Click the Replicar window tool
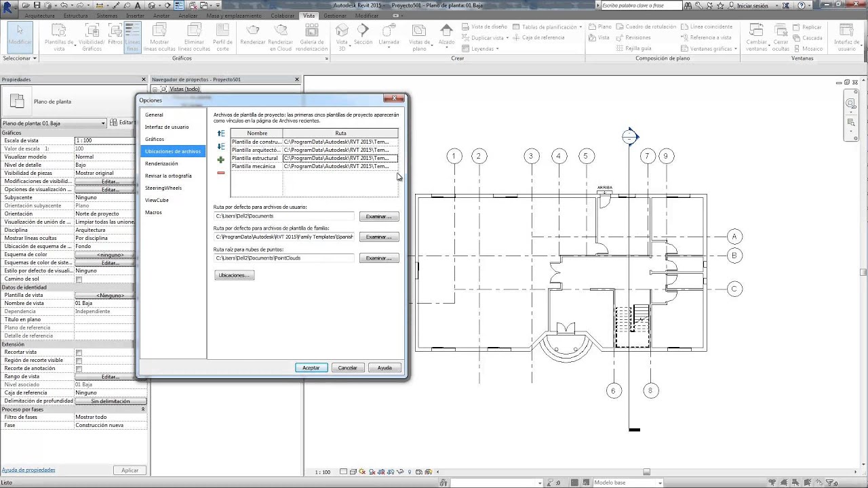This screenshot has width=868, height=488. (807, 27)
